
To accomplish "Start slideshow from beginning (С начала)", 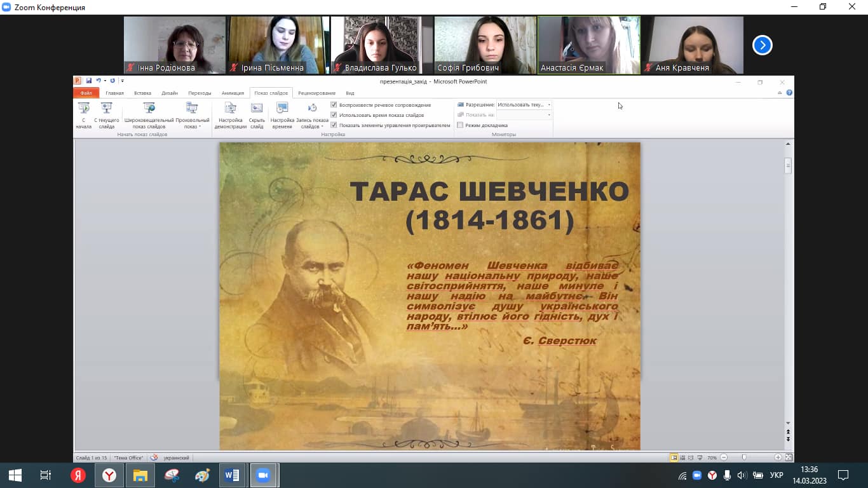I will point(83,115).
